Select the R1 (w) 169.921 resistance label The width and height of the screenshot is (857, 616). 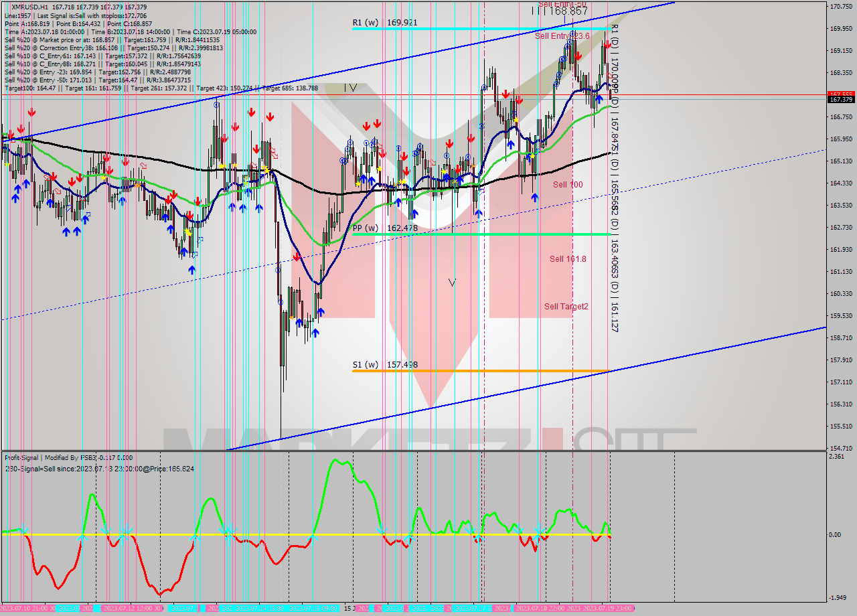click(385, 23)
